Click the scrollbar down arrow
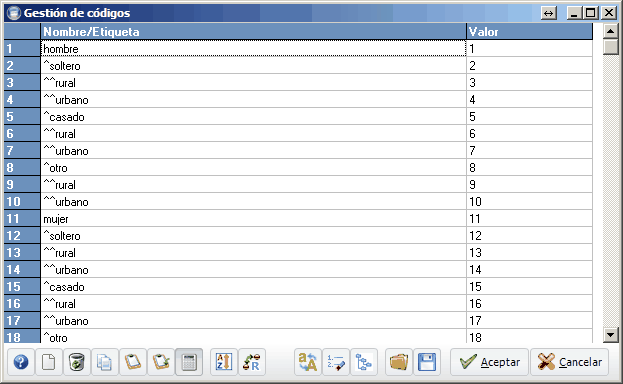This screenshot has height=384, width=623. click(x=611, y=335)
